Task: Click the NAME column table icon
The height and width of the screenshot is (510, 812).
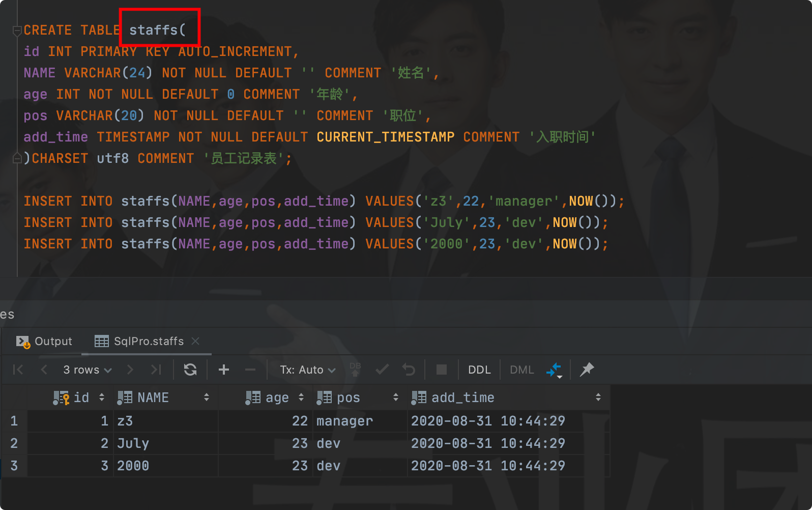Action: tap(125, 398)
